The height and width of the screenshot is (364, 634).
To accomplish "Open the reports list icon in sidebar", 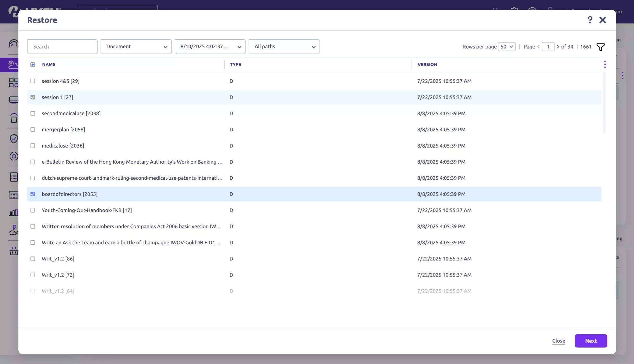I will [x=14, y=177].
